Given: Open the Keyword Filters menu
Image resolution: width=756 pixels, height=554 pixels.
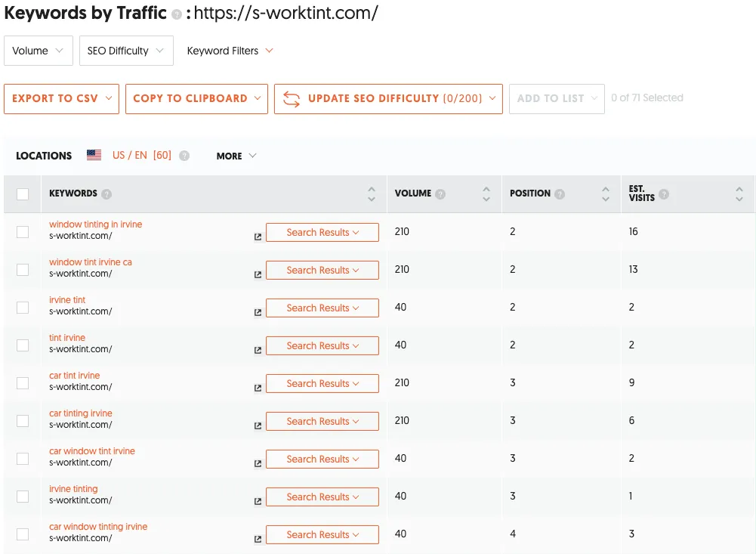Looking at the screenshot, I should 230,51.
